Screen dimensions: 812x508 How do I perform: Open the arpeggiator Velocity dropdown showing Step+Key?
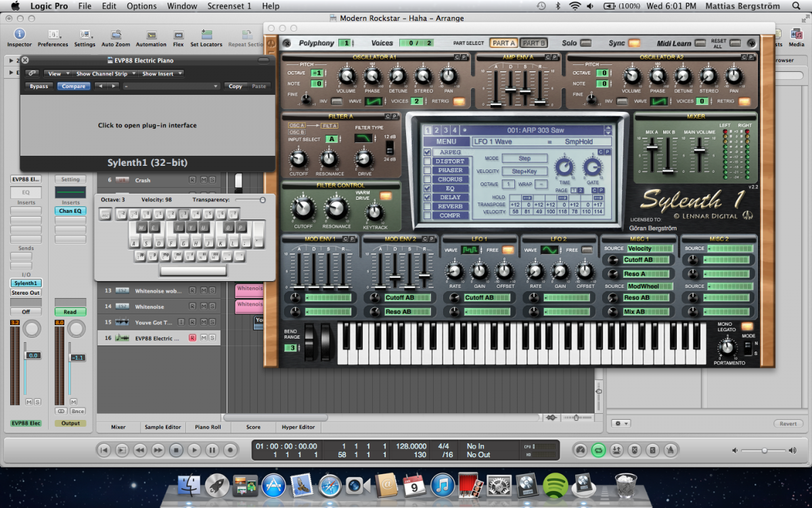pos(524,171)
